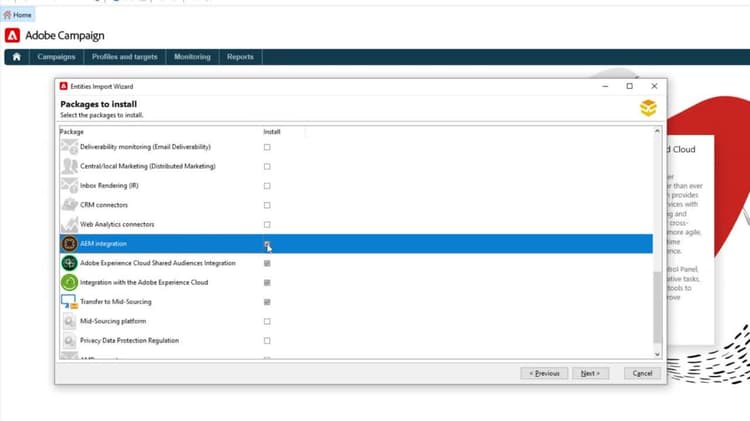The height and width of the screenshot is (421, 750).
Task: Click the Mid-Sourcing platform package icon
Action: pyautogui.click(x=69, y=321)
